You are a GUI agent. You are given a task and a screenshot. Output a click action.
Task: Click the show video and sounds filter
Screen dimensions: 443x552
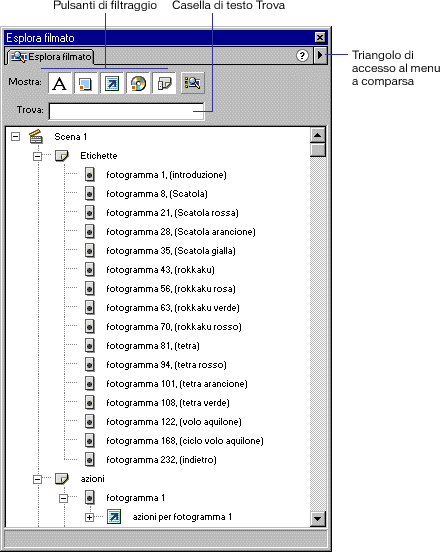(138, 83)
